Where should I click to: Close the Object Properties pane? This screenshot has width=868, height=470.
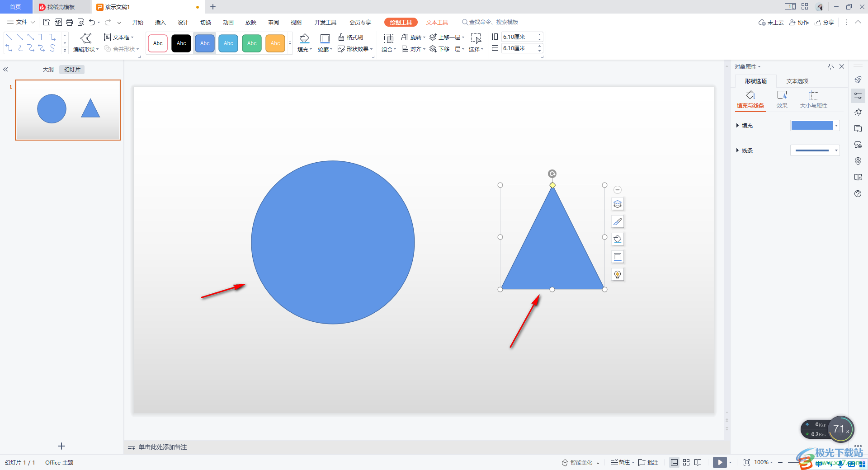pos(842,66)
